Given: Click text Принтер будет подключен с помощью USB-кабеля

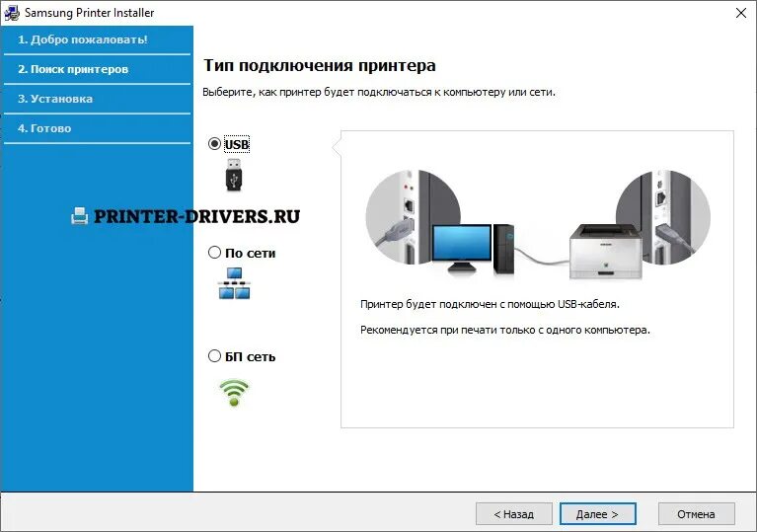Looking at the screenshot, I should click(x=490, y=304).
